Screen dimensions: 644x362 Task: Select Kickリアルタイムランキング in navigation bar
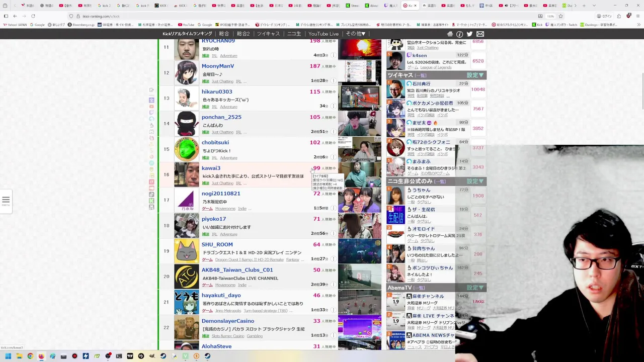187,34
